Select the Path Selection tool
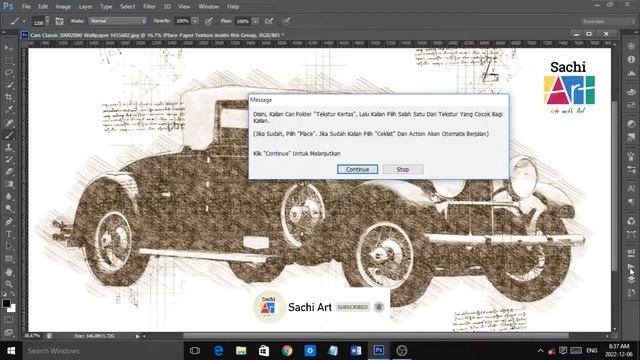This screenshot has width=640, height=360. (x=9, y=247)
